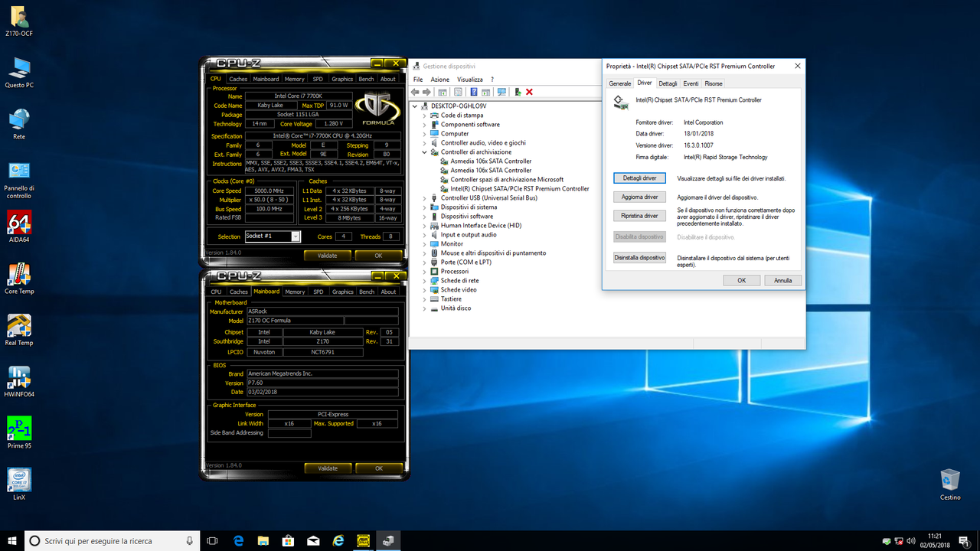Open the Z170-OCF user folder icon
The height and width of the screenshot is (551, 980).
point(19,21)
